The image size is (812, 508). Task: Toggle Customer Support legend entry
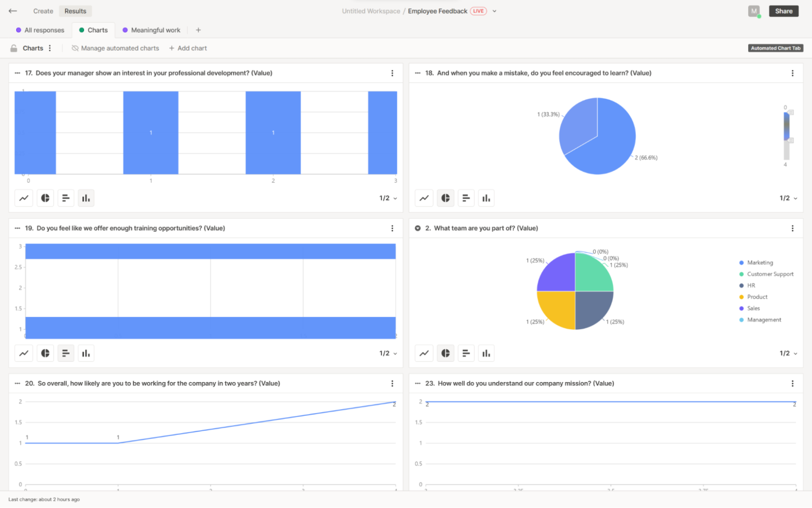pyautogui.click(x=770, y=274)
